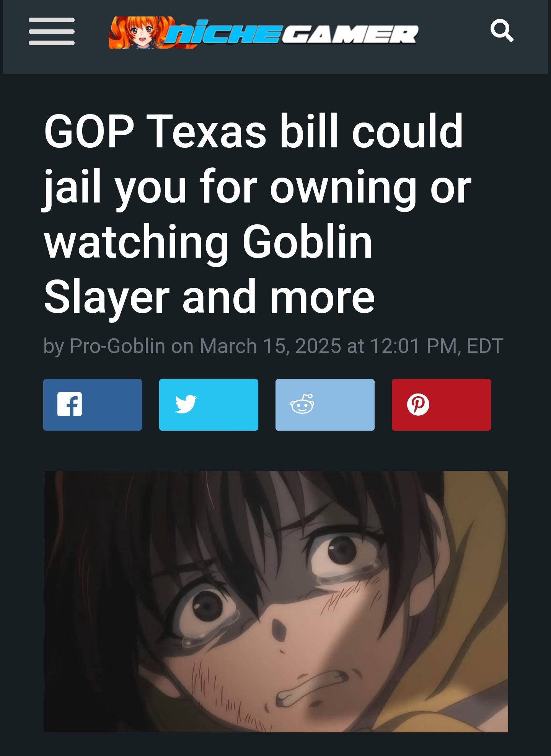Open the hamburger navigation menu
This screenshot has width=551, height=756.
point(52,31)
